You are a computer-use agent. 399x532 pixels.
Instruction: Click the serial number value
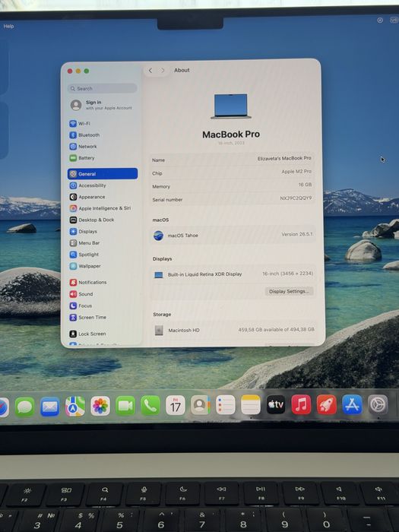pos(296,198)
